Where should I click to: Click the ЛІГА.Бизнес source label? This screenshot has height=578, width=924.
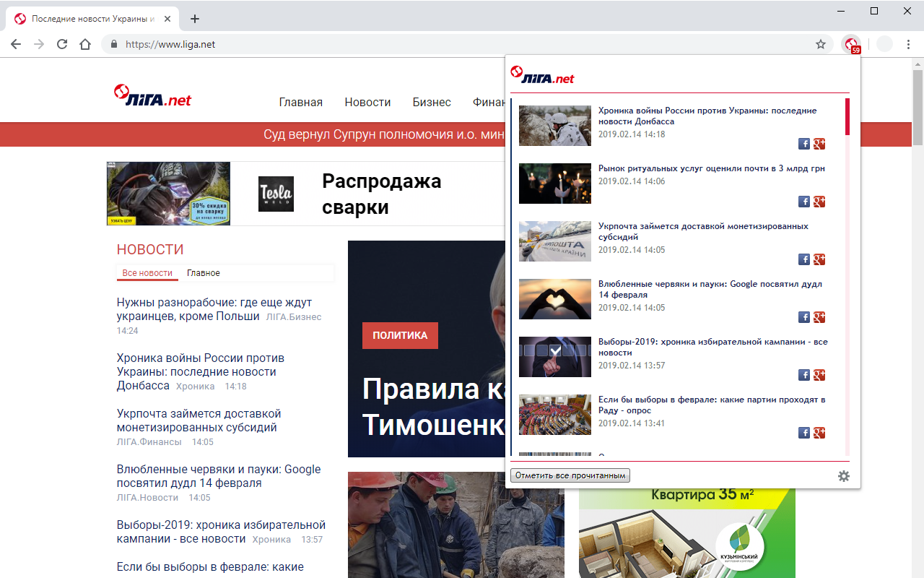[294, 316]
